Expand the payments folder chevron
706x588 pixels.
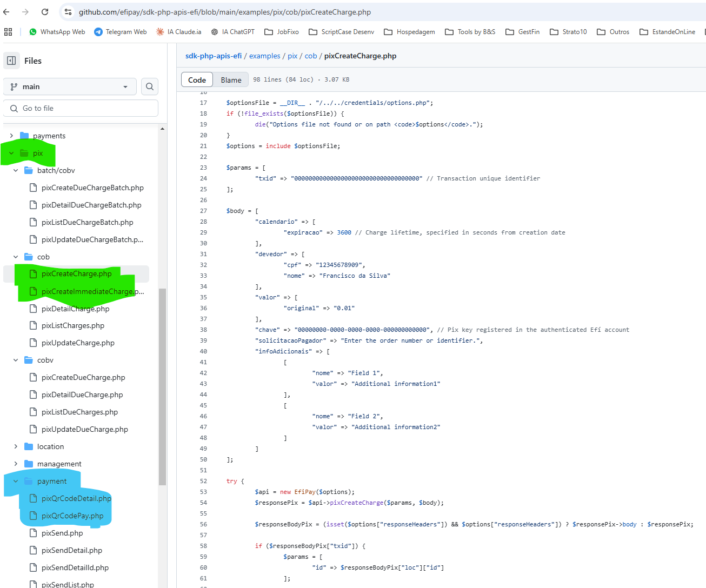pyautogui.click(x=11, y=136)
